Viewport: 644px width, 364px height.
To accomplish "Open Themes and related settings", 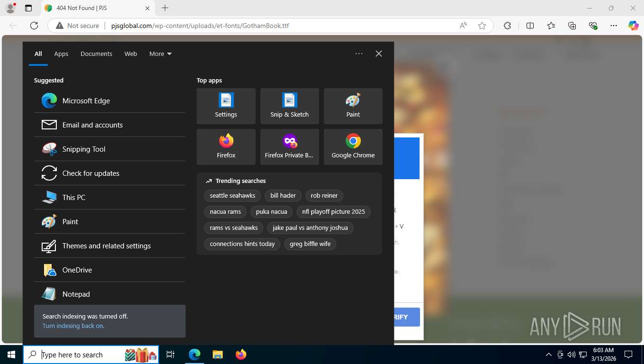I will (x=109, y=246).
